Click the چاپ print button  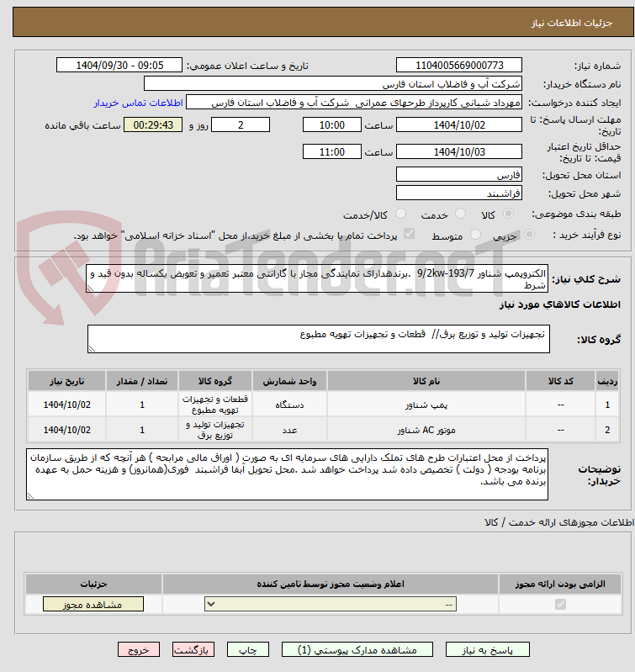coord(247,650)
